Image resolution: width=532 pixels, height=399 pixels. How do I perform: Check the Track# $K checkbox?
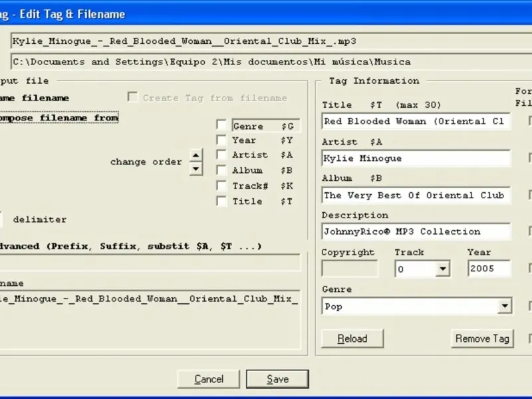pos(221,186)
